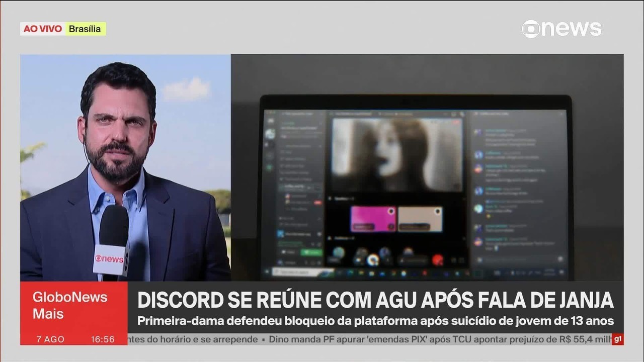Viewport: 644px width, 362px height.
Task: Click the GloboNews logo in the top corner
Action: pos(561,29)
